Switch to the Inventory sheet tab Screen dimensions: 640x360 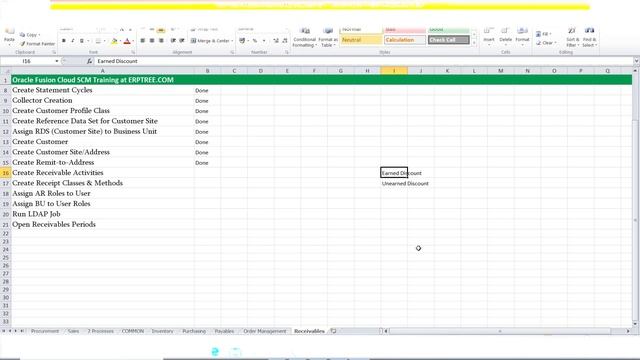(162, 331)
